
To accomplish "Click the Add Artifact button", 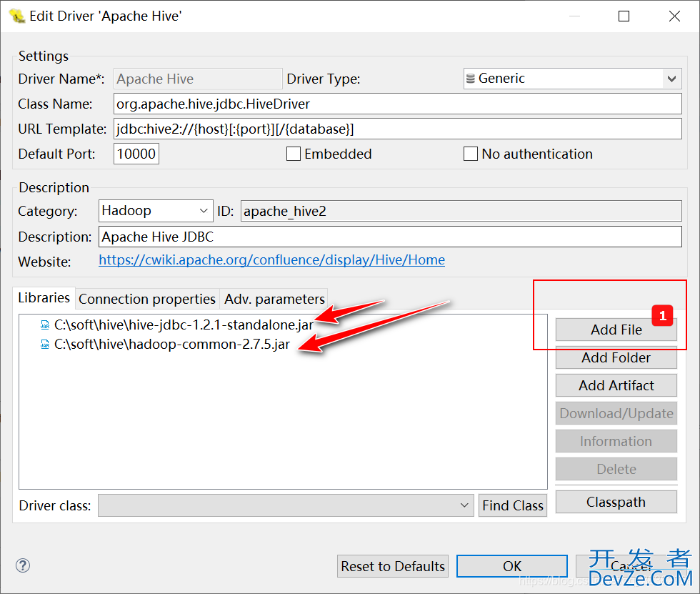I will pos(616,385).
